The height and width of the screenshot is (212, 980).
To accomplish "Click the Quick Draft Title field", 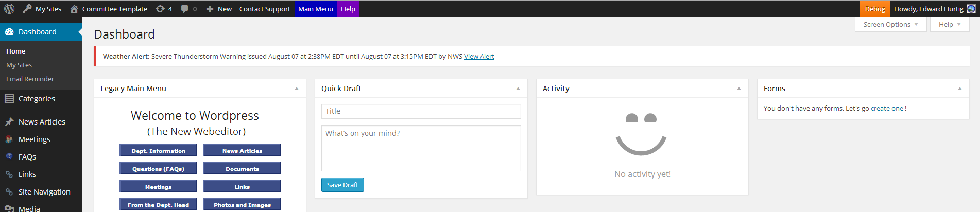I will point(421,111).
